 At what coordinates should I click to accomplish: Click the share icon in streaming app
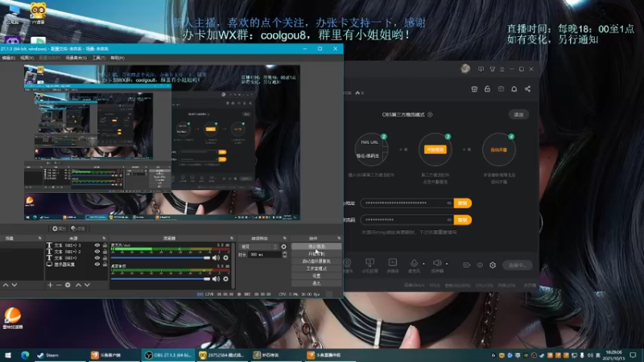pos(527,89)
